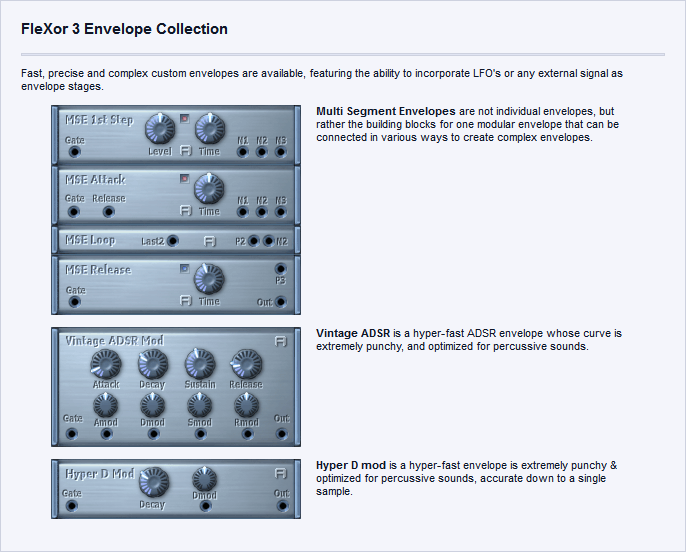Click the N2 jack on MSE Attack
The height and width of the screenshot is (552, 686).
262,212
